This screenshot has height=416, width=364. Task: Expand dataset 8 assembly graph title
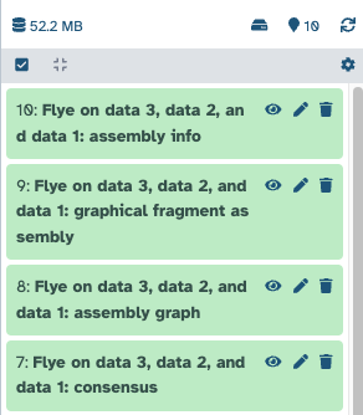pos(131,300)
